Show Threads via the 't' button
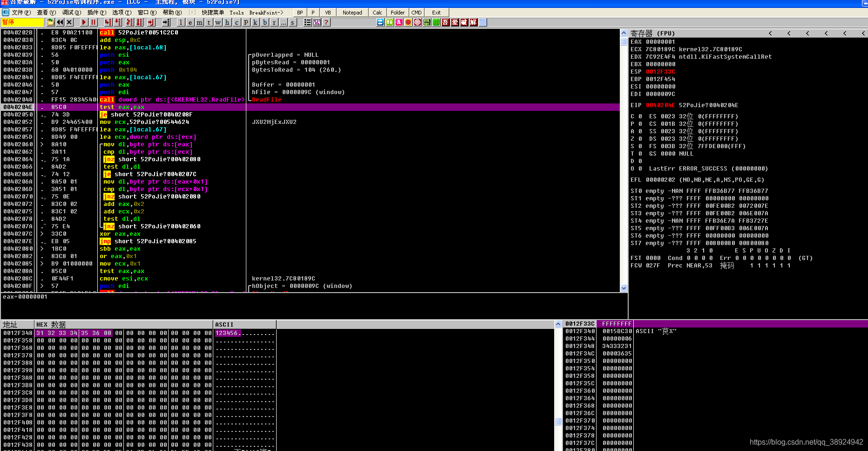This screenshot has height=451, width=868. click(x=209, y=22)
